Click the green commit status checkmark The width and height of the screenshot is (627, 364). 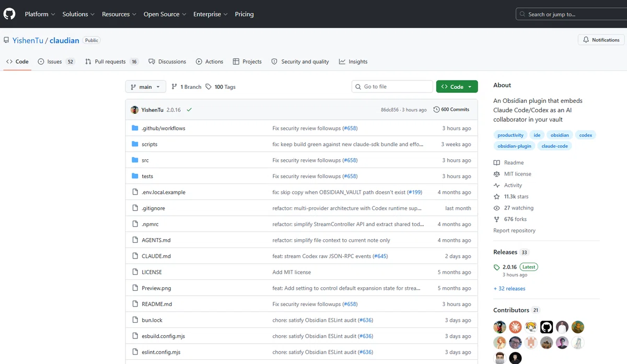tap(189, 110)
